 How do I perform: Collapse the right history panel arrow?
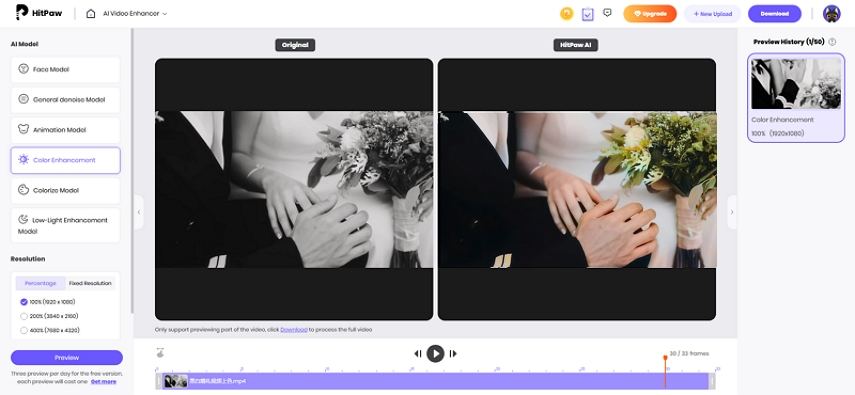click(732, 212)
